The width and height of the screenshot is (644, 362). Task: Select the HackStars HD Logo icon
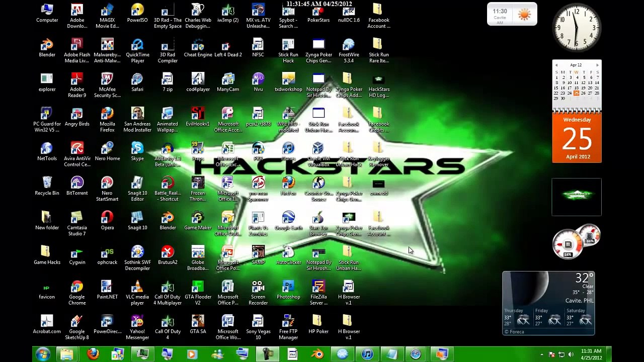click(x=379, y=86)
